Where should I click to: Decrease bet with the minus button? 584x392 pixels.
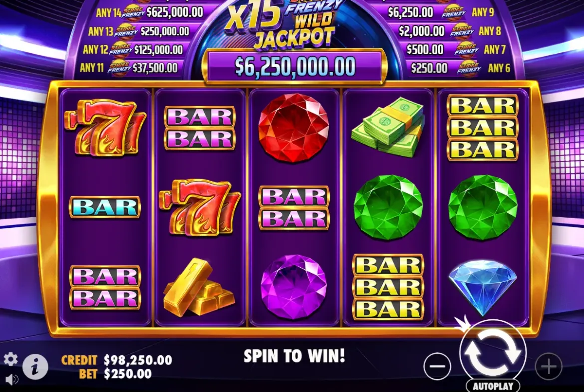tap(437, 366)
